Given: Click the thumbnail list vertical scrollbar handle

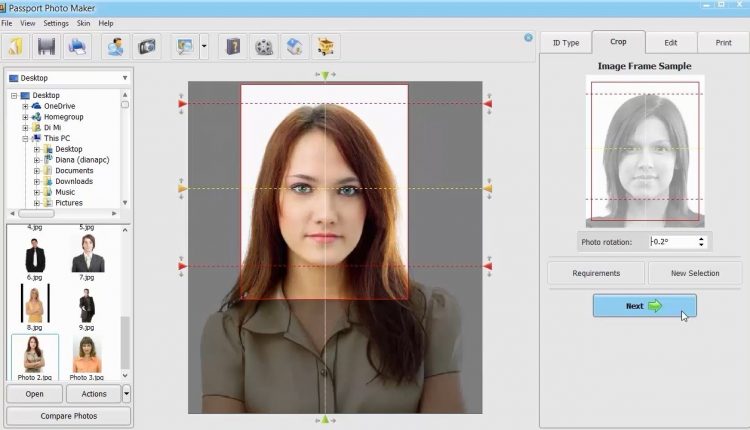Looking at the screenshot, I should click(x=125, y=342).
